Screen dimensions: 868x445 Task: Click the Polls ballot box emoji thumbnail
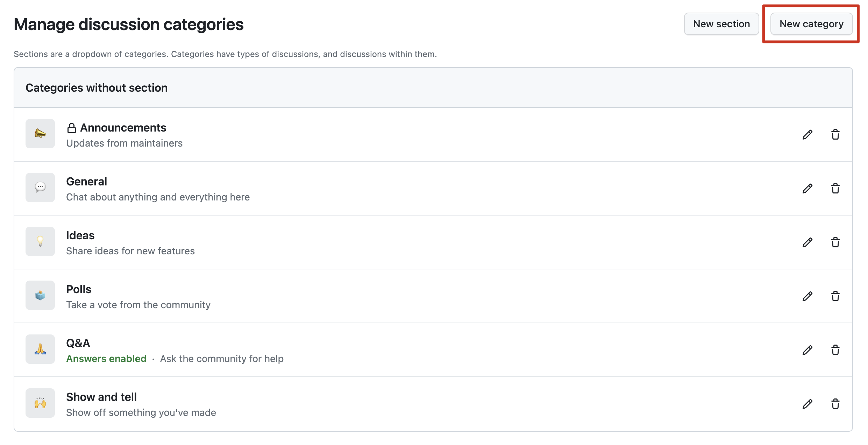40,295
